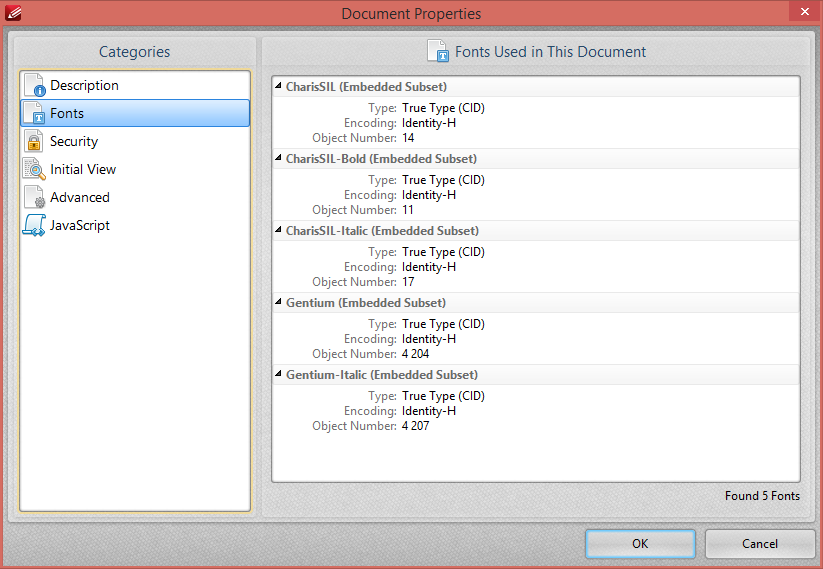823x569 pixels.
Task: Click the Document Properties title text
Action: point(411,13)
